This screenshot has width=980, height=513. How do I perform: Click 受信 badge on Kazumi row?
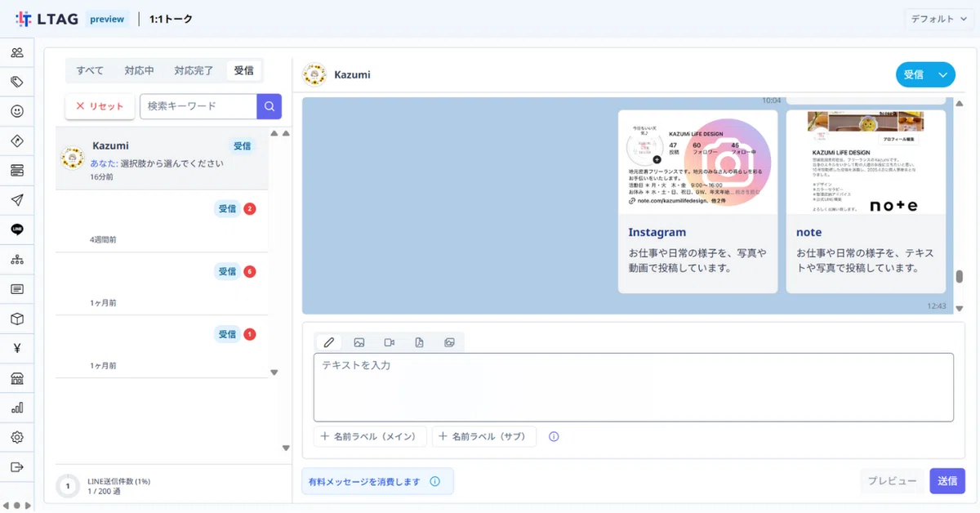pos(243,146)
